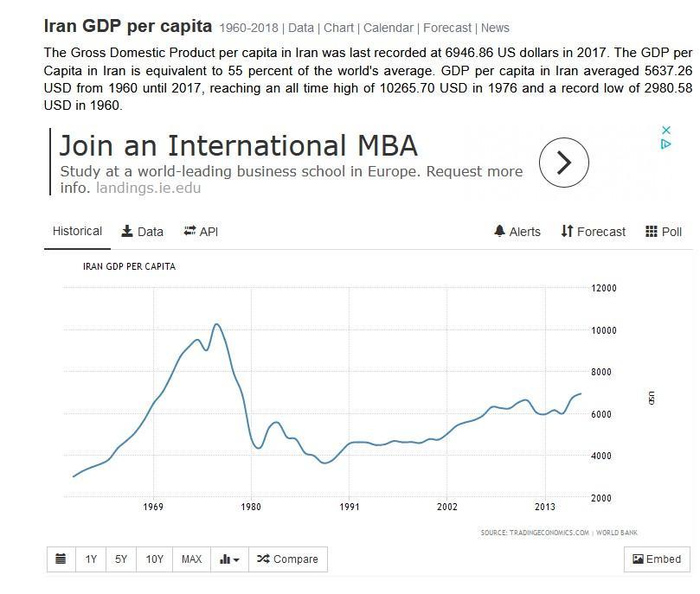
Task: Click the Embed image button
Action: click(657, 559)
